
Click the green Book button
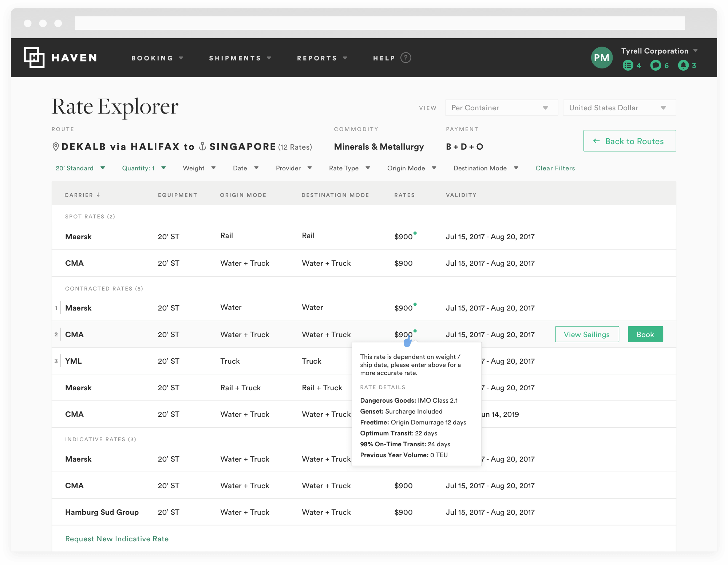(x=645, y=334)
